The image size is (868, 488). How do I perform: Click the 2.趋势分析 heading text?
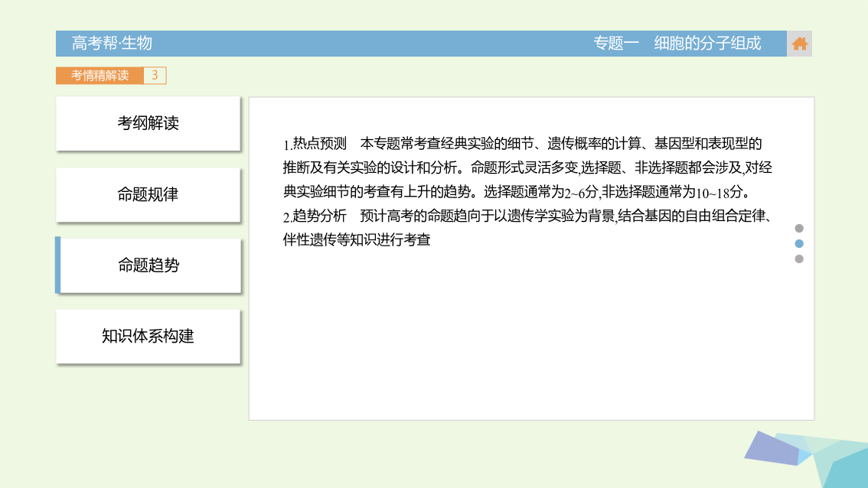315,216
